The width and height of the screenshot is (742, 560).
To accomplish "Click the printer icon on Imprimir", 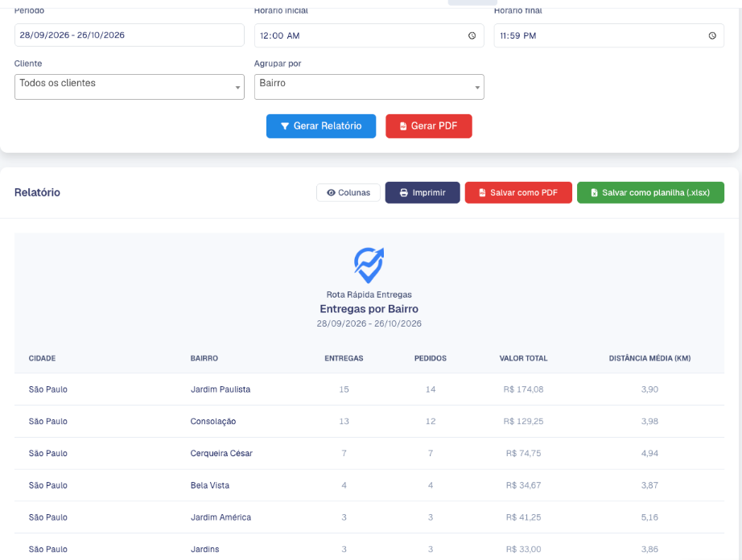I will pos(404,192).
